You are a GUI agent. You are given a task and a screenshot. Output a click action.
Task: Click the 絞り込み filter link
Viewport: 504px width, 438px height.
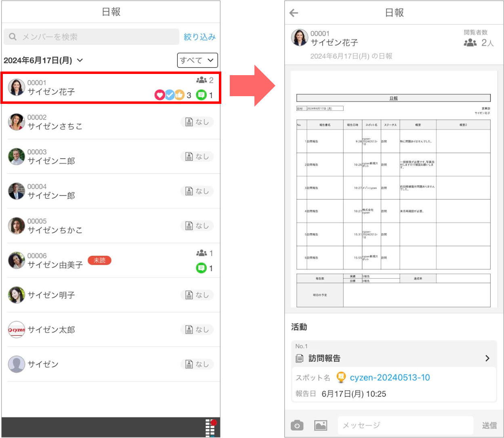199,37
